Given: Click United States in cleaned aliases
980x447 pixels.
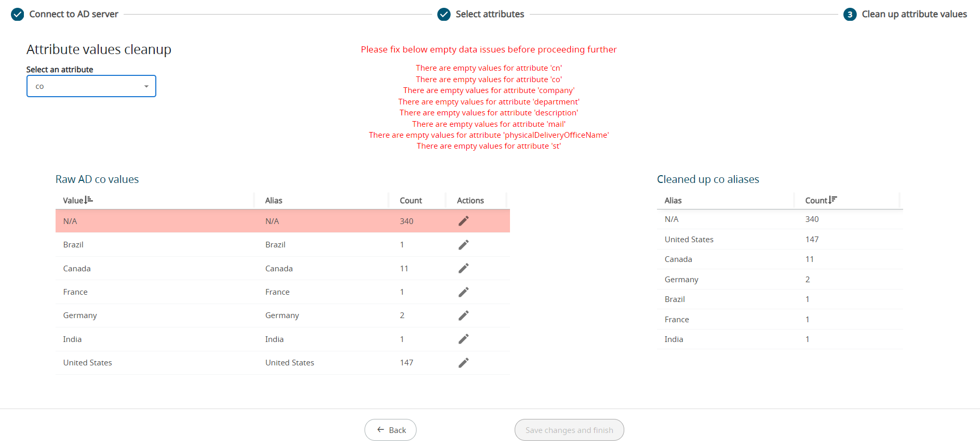Looking at the screenshot, I should tap(689, 240).
